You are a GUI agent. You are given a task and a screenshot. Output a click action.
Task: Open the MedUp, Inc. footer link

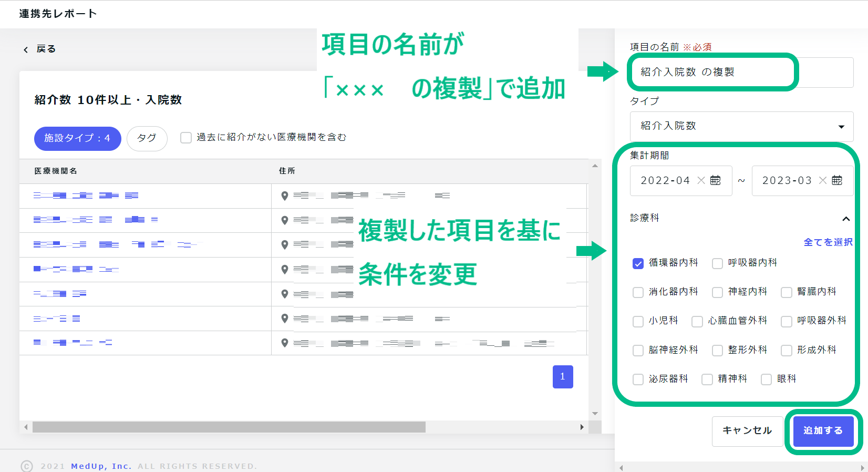pyautogui.click(x=101, y=466)
